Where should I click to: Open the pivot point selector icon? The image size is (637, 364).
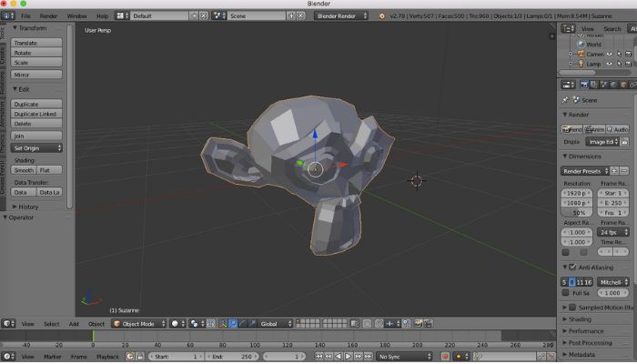[197, 324]
